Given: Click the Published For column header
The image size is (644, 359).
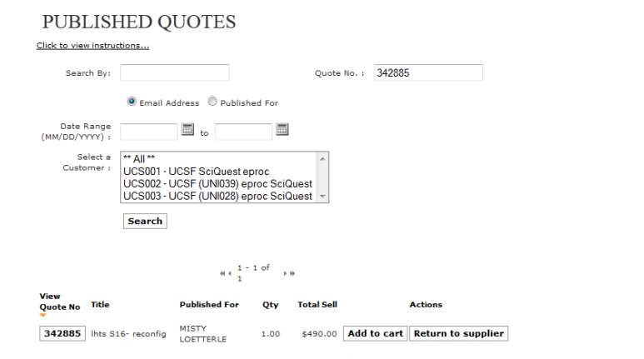Looking at the screenshot, I should 209,304.
